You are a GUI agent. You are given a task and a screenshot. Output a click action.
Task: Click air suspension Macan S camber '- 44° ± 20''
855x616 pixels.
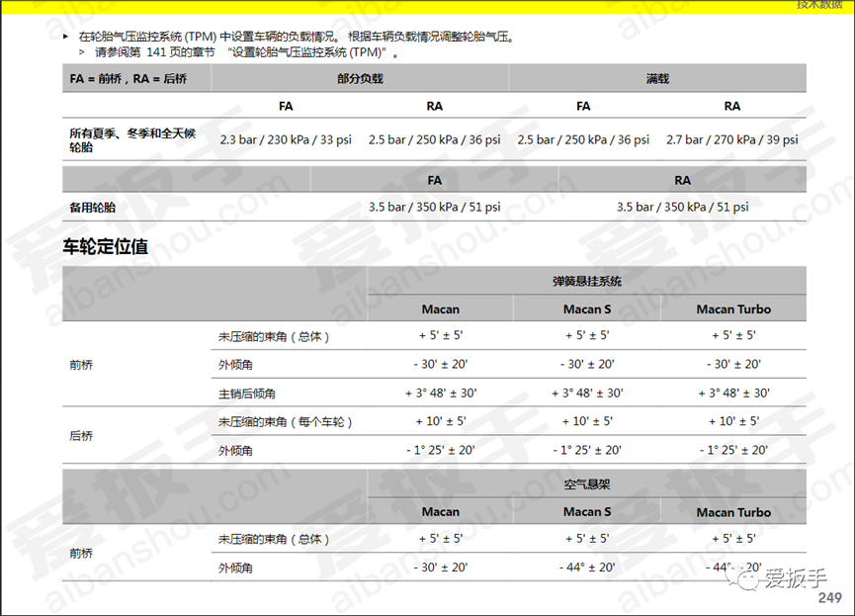pos(587,568)
